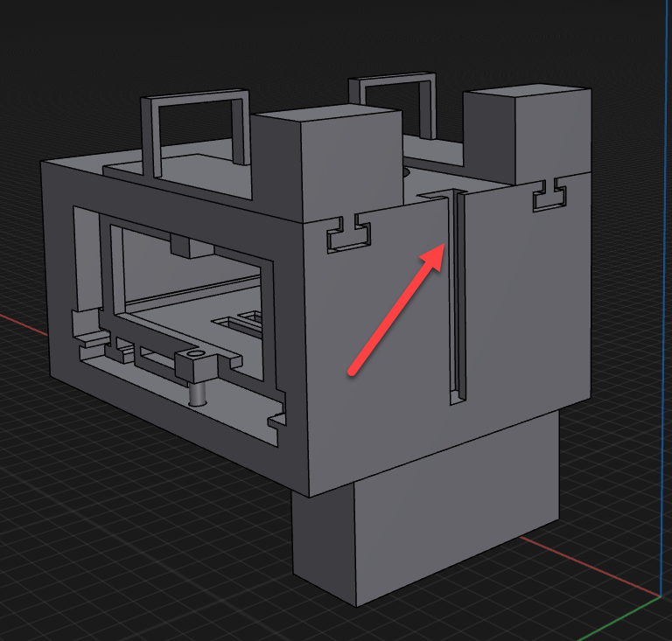Image resolution: width=672 pixels, height=641 pixels.
Task: Select the left T-slot notch on the front face
Action: pyautogui.click(x=348, y=236)
